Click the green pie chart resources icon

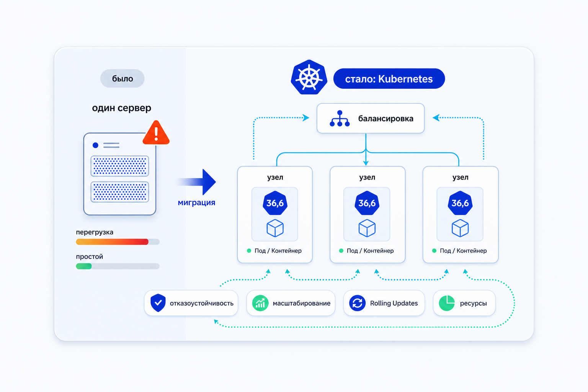coord(447,303)
